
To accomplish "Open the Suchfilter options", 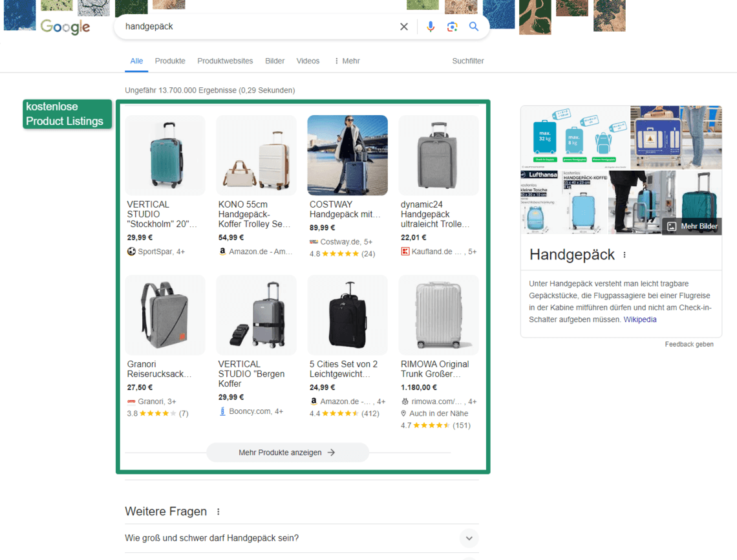I will coord(467,61).
